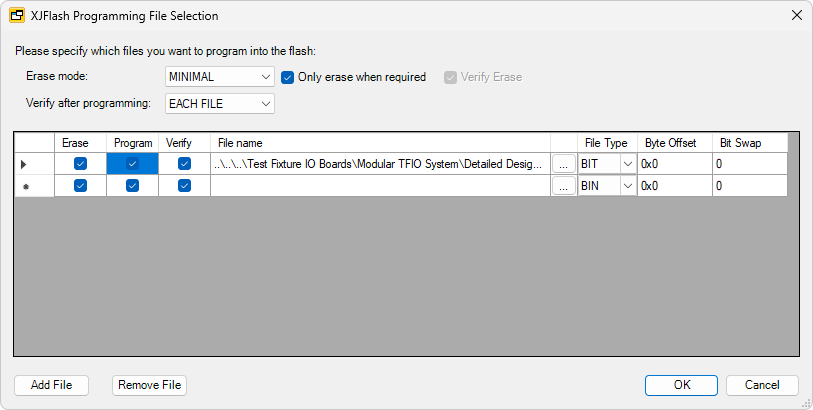
Task: Click the 'File name' column header
Action: pos(380,143)
